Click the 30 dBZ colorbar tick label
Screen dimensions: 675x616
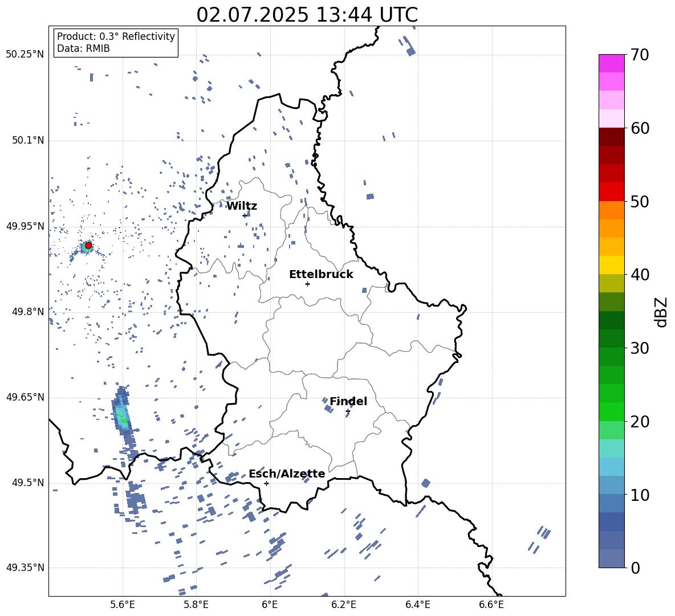[x=640, y=348]
